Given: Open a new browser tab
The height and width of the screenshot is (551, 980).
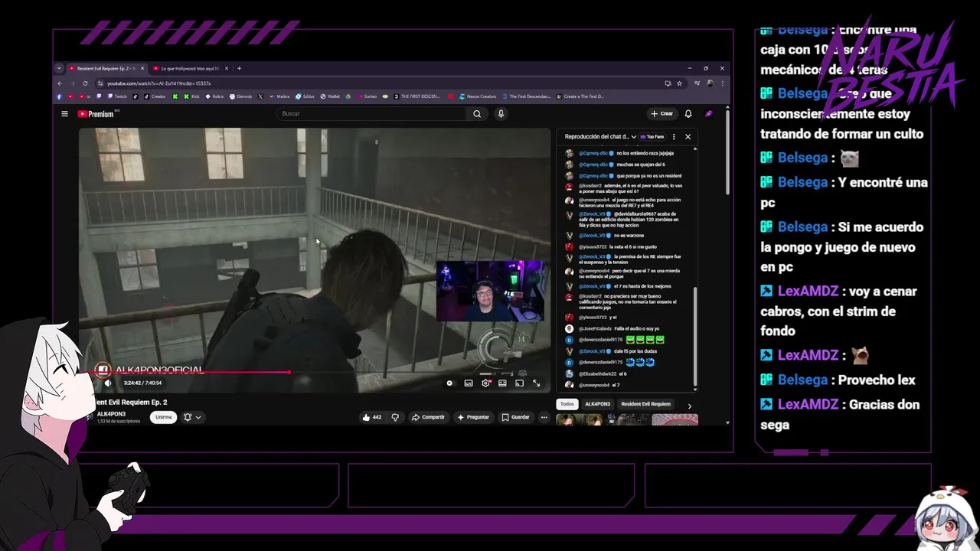Looking at the screenshot, I should click(x=239, y=68).
